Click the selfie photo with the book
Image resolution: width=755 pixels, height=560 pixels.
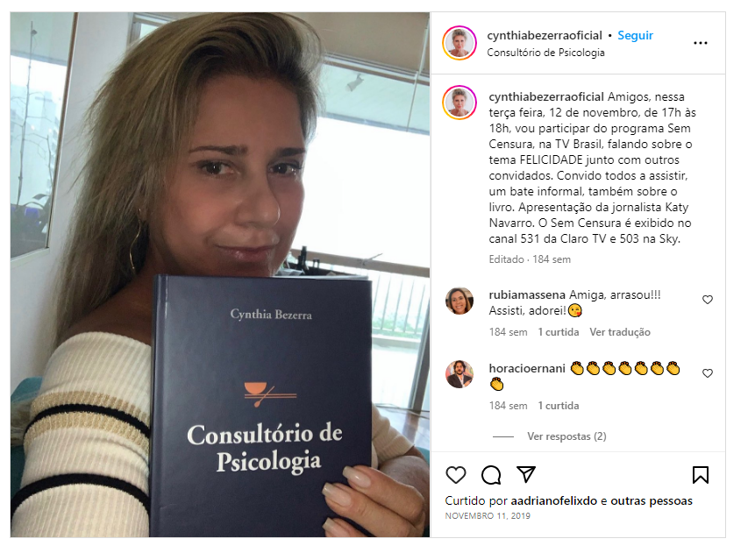220,274
